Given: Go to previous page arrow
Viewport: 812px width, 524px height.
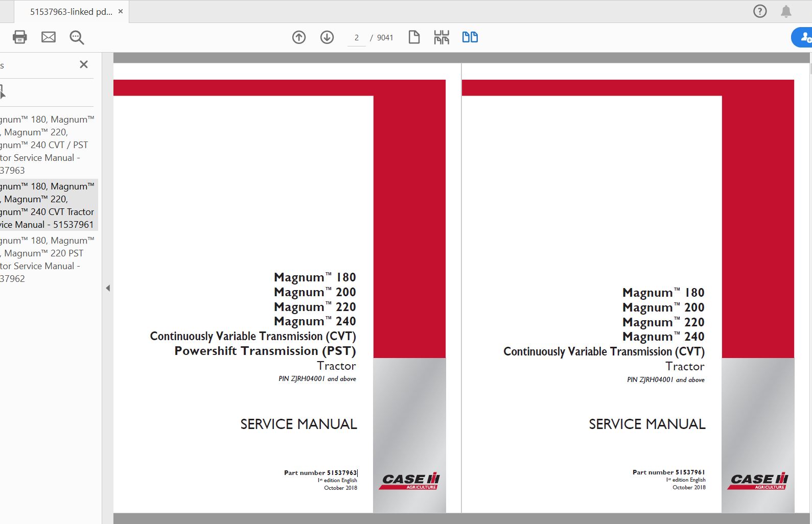Looking at the screenshot, I should 299,37.
